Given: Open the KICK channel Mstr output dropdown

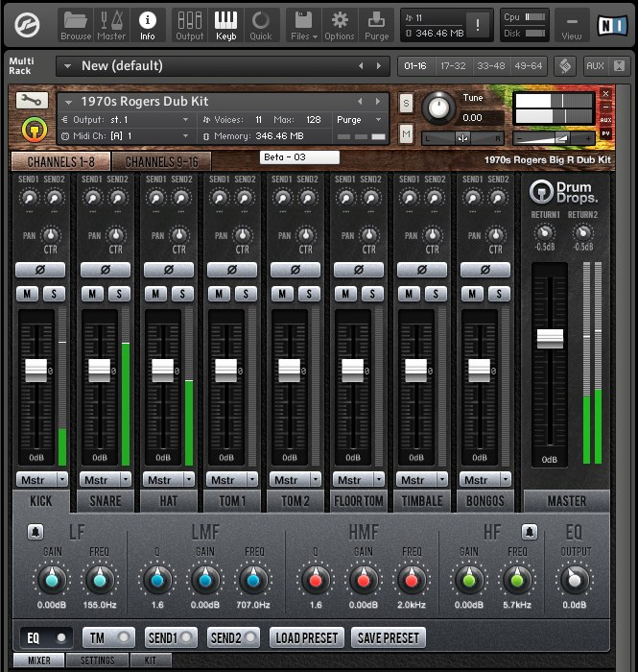Looking at the screenshot, I should pyautogui.click(x=41, y=479).
